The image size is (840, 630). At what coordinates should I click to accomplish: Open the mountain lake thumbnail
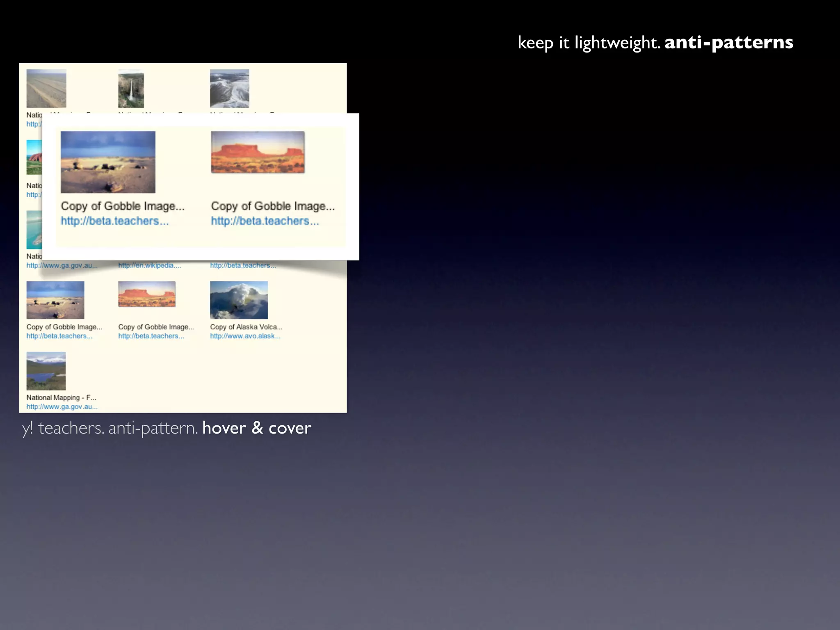[x=46, y=371]
